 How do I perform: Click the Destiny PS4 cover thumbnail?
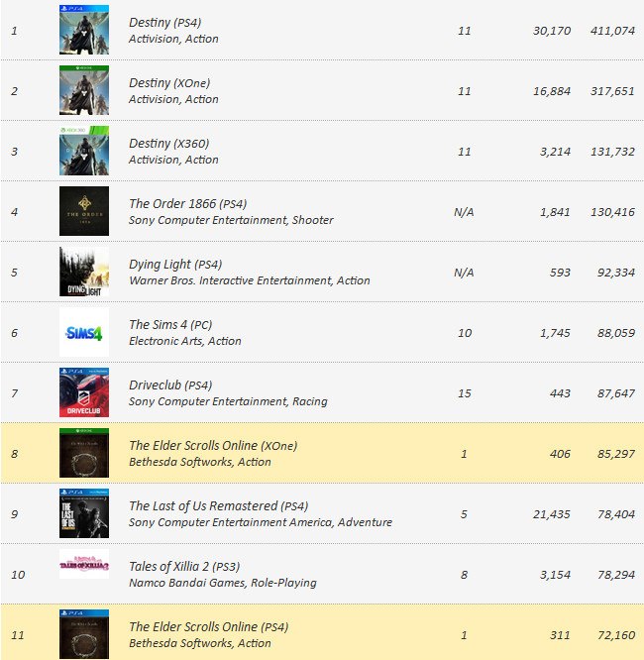coord(84,30)
